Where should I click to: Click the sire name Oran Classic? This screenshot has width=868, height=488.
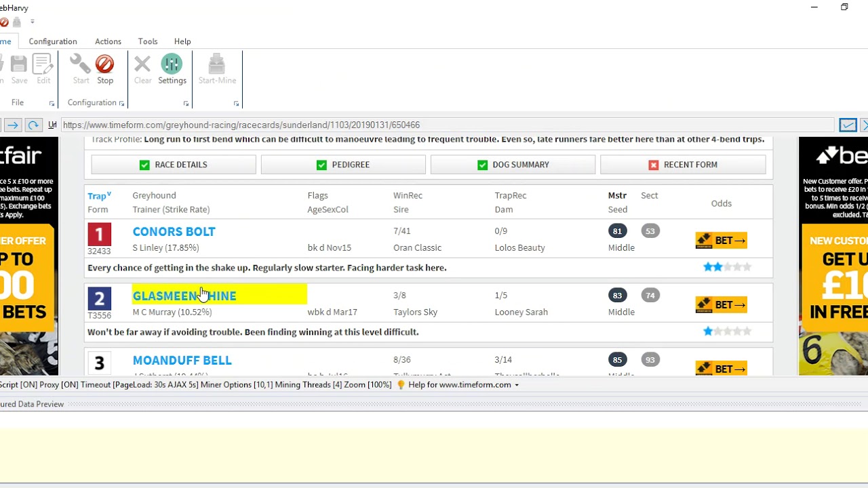(417, 248)
